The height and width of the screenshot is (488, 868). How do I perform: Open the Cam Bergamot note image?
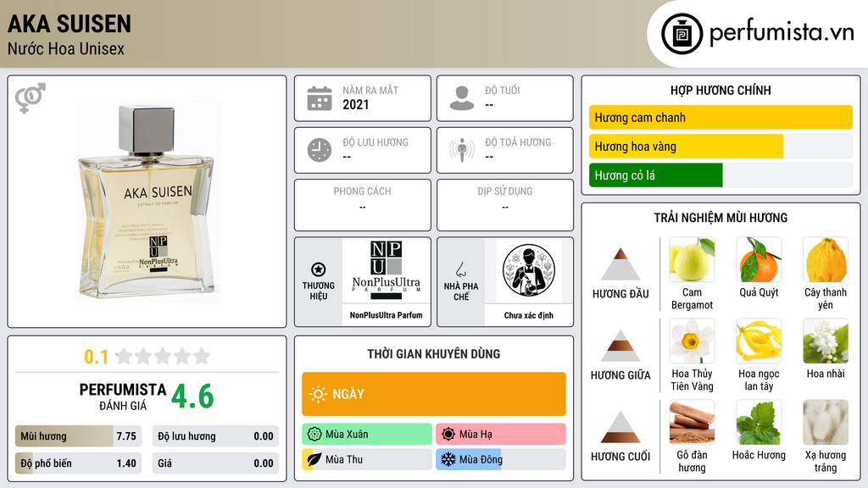[692, 259]
